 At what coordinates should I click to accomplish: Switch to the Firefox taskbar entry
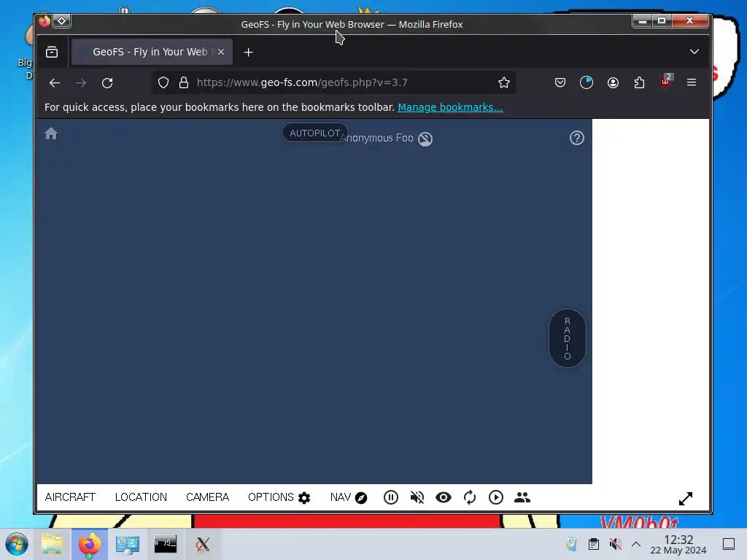[x=90, y=544]
